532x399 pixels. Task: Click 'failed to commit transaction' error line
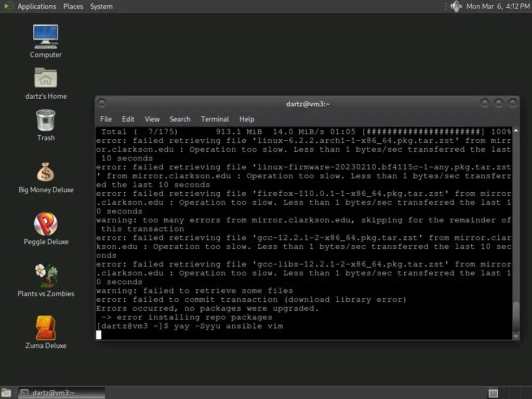251,300
